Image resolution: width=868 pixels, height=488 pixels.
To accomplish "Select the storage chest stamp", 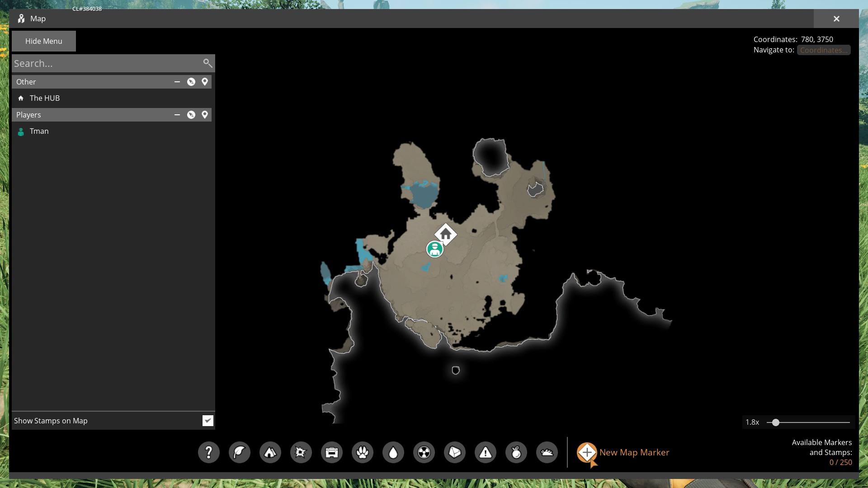I will (331, 452).
